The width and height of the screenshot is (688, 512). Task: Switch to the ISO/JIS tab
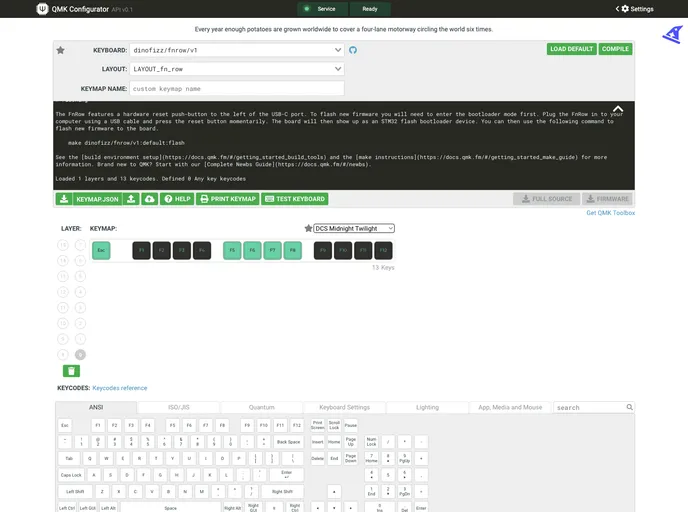(x=179, y=407)
